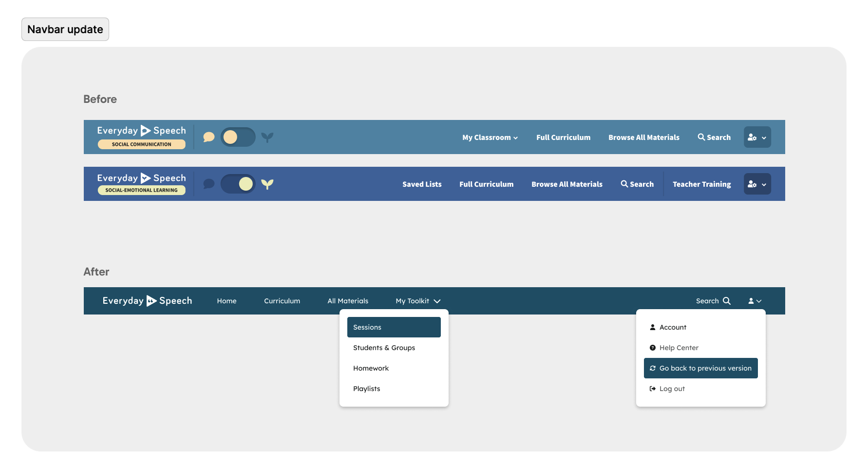Open user settings dropdown in Social Communication navbar
The width and height of the screenshot is (868, 472).
tap(757, 137)
